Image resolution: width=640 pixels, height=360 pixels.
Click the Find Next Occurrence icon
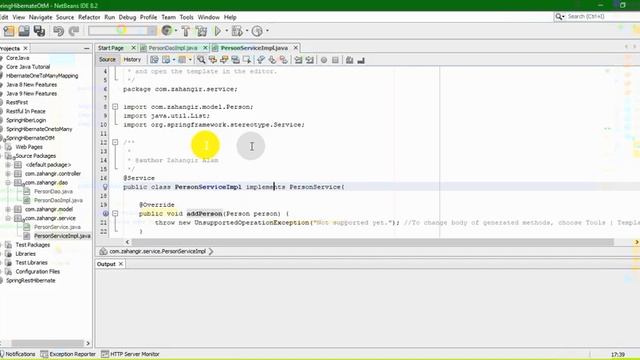224,60
